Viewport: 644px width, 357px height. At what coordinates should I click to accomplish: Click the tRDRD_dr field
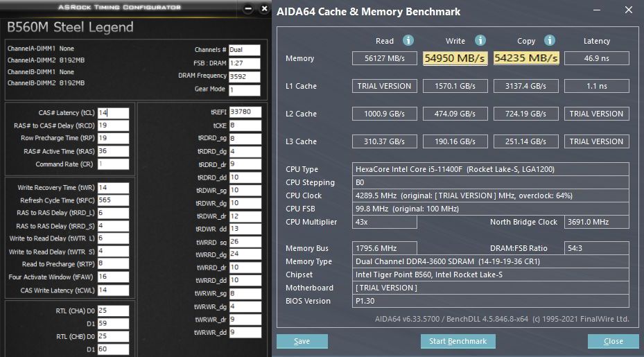(x=245, y=164)
